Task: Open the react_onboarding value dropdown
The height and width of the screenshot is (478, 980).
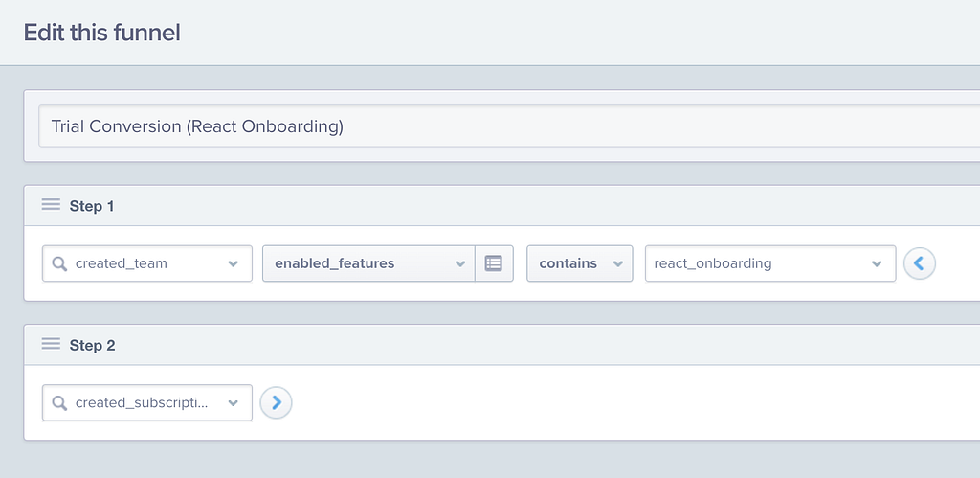Action: (877, 263)
